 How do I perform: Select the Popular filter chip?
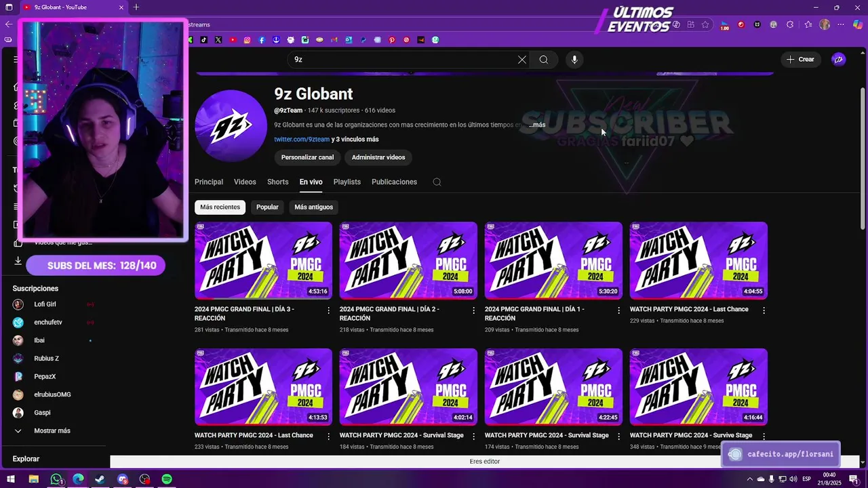click(x=267, y=207)
